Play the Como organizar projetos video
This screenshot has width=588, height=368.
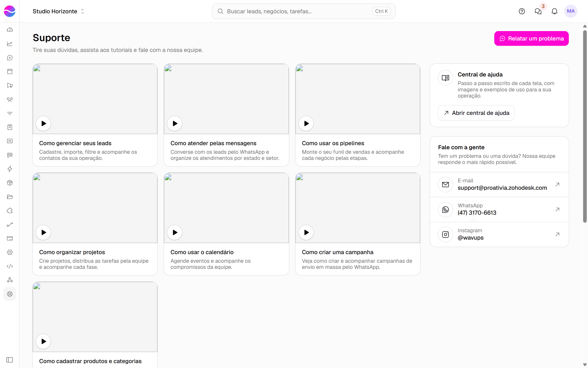pos(43,232)
